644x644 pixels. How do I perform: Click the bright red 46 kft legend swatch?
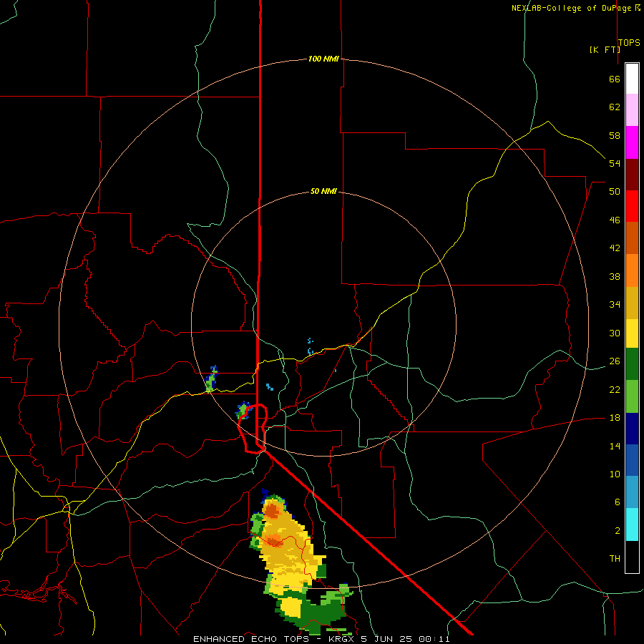point(632,206)
